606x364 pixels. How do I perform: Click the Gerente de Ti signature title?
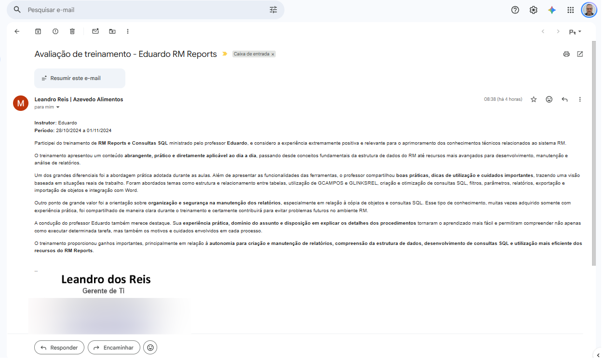click(x=104, y=291)
